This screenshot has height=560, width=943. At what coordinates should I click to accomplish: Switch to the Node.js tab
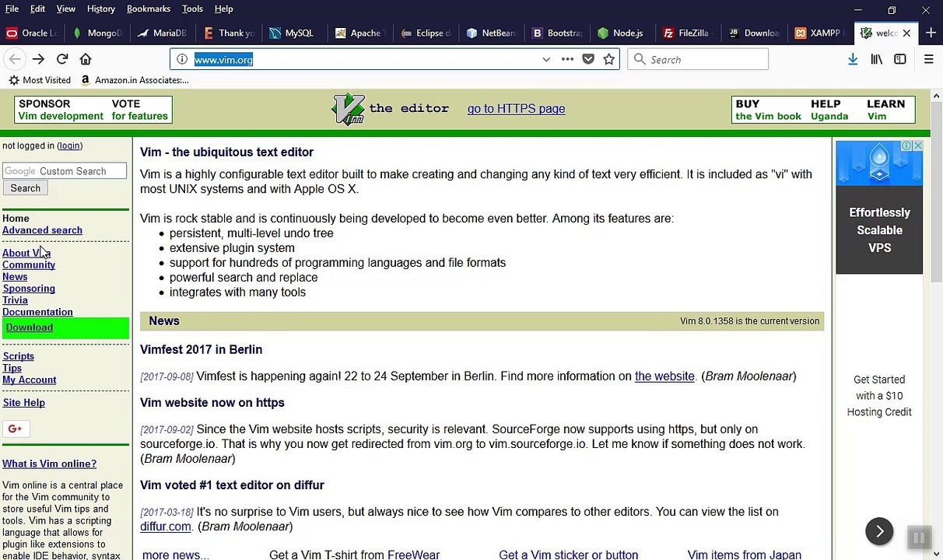click(622, 33)
